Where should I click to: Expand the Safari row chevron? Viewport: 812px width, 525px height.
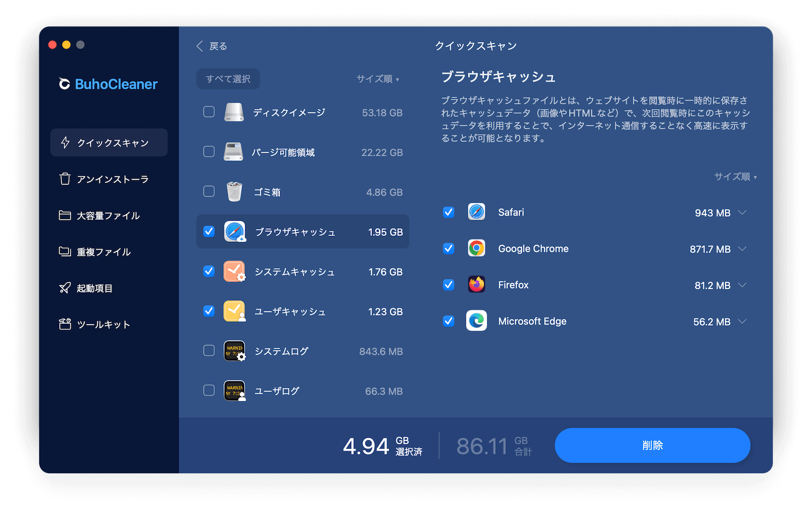pos(742,213)
